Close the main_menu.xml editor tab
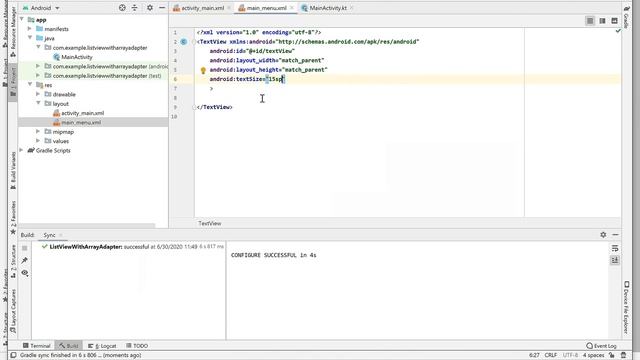Viewport: 640px width, 360px height. coord(291,8)
